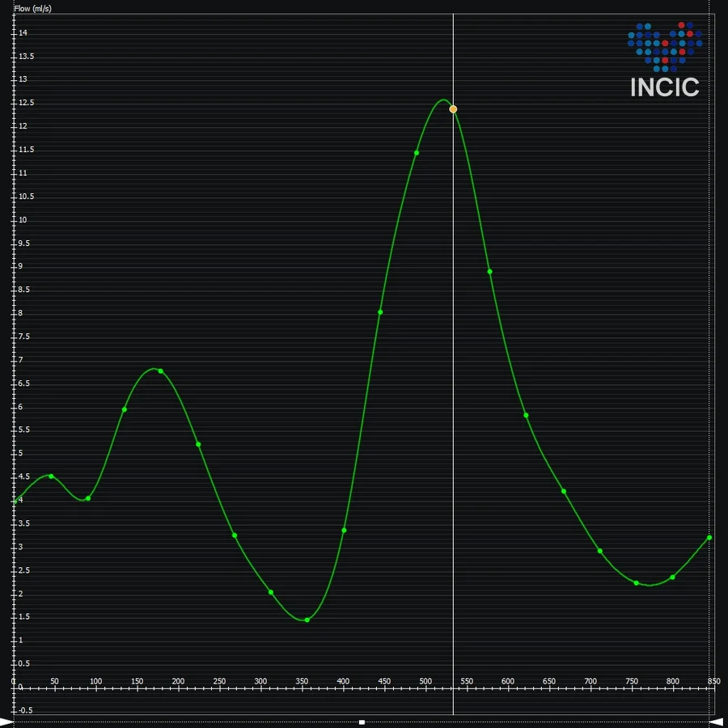Click the x-axis tick label '250'
This screenshot has height=728, width=728.
pyautogui.click(x=219, y=681)
